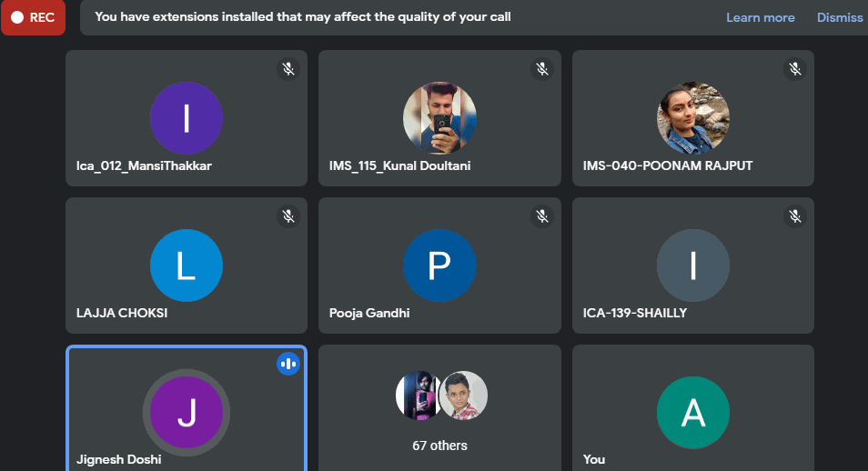This screenshot has width=868, height=471.
Task: Select the Ica_012_MansiThakkar name label
Action: pyautogui.click(x=144, y=166)
